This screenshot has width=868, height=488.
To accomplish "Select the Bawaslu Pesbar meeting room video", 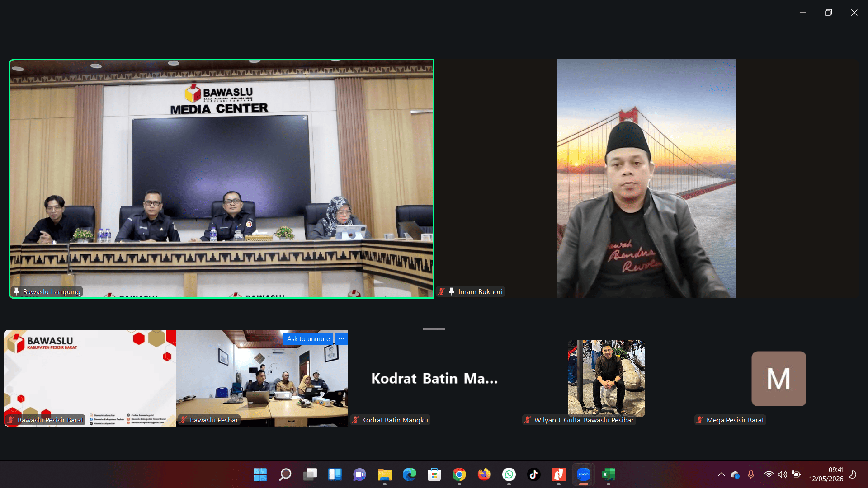I will coord(262,378).
